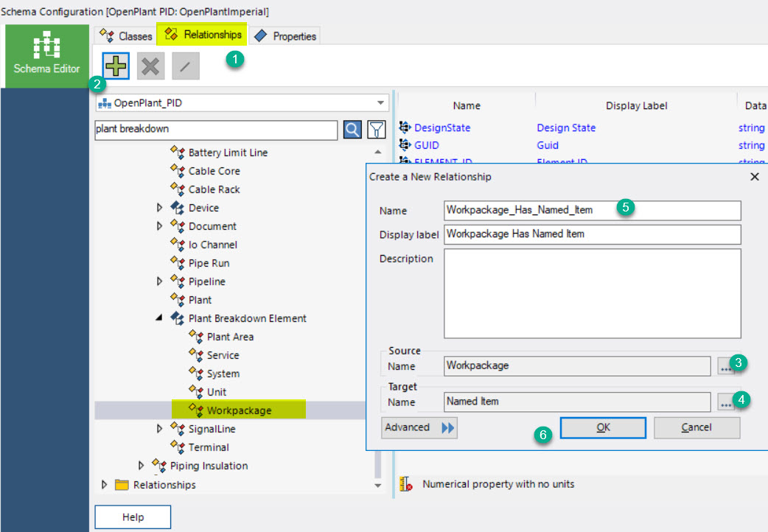Click the pencil edit toolbar button

[x=185, y=66]
